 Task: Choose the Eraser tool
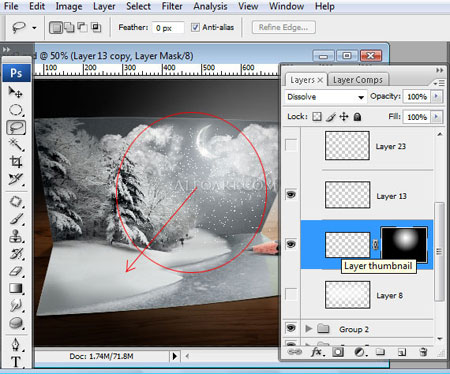click(16, 271)
